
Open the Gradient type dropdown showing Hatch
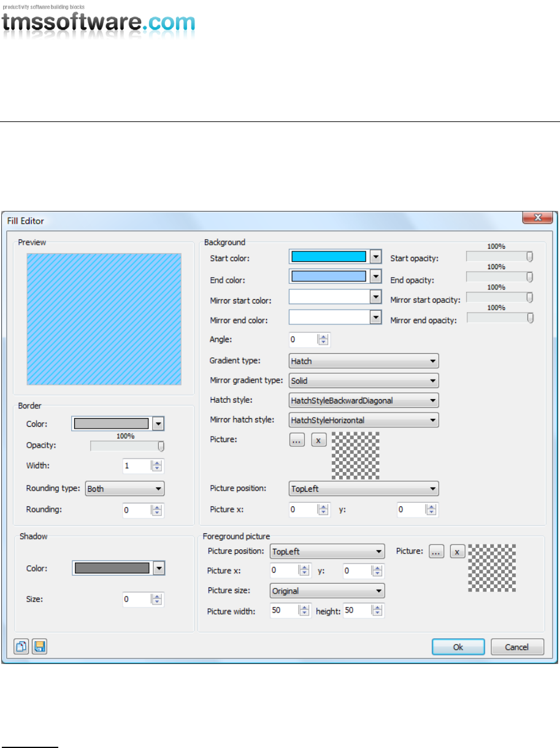pos(364,361)
